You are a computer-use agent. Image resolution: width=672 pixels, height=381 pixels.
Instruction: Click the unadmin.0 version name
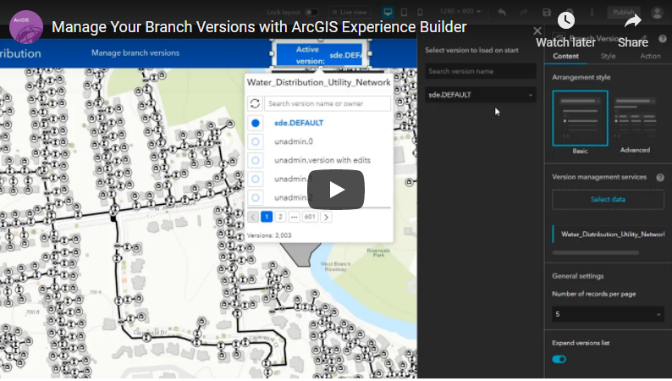click(x=294, y=141)
